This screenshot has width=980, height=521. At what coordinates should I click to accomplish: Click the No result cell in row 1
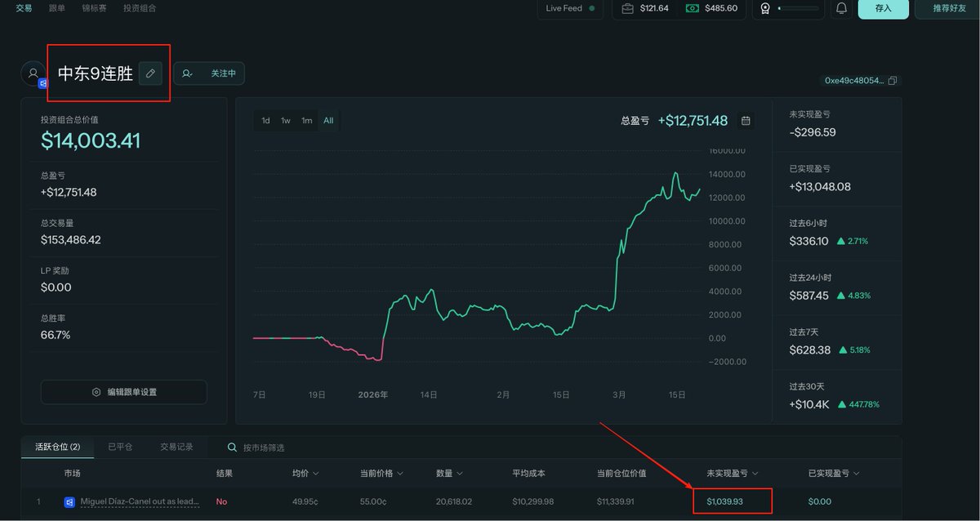pos(221,501)
